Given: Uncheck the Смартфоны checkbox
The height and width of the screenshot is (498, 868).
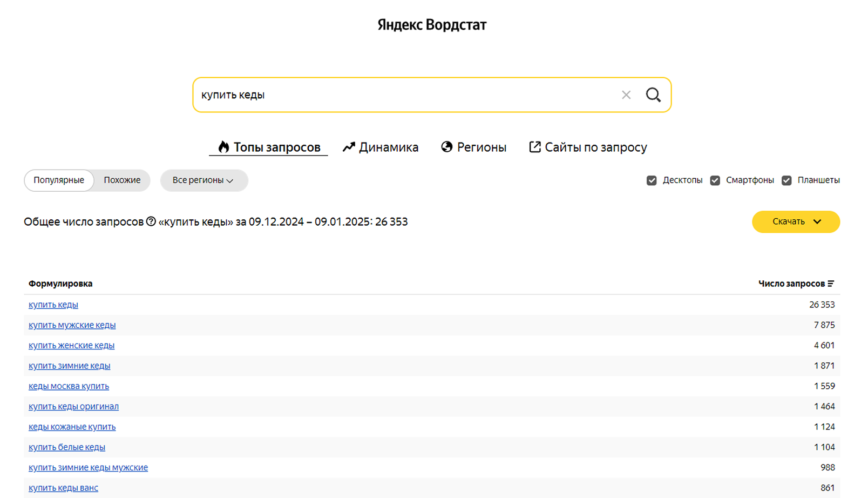Looking at the screenshot, I should 715,180.
